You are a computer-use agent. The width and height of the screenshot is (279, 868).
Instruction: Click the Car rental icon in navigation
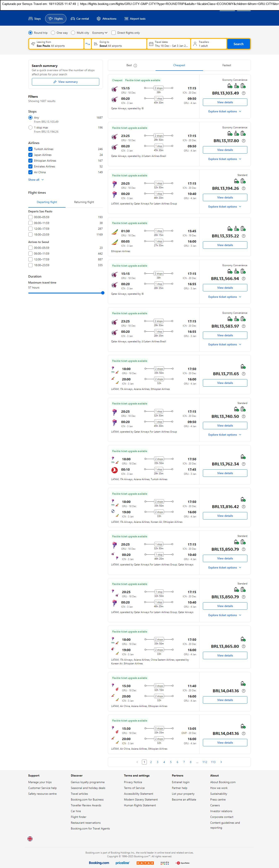pyautogui.click(x=73, y=19)
